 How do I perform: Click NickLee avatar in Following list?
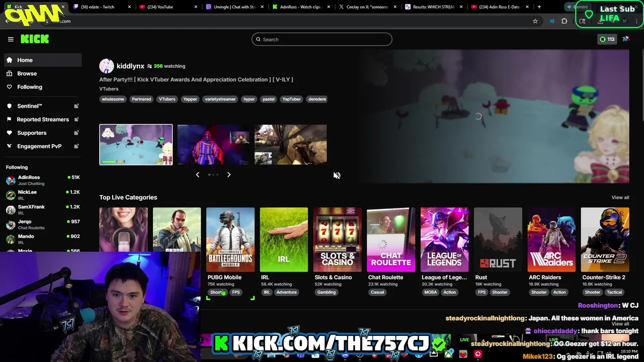pos(11,195)
